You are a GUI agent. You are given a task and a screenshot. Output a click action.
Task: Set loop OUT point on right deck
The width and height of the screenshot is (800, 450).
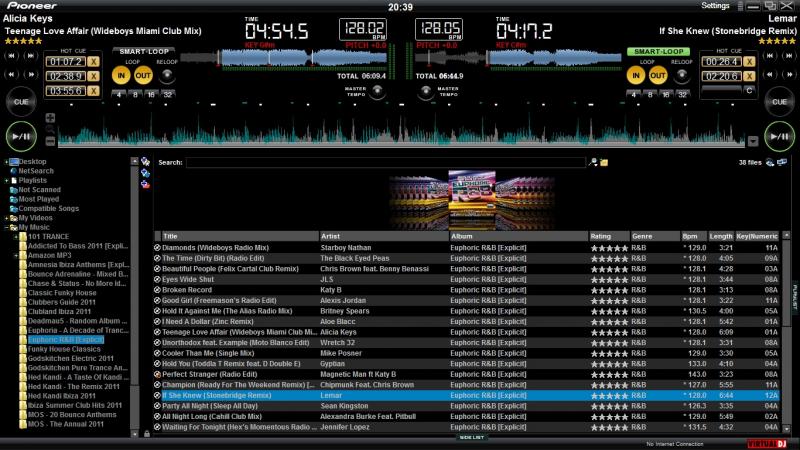(x=658, y=76)
